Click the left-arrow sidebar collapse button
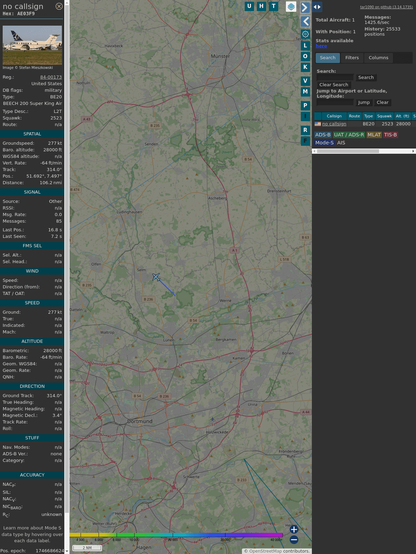This screenshot has width=416, height=554. tap(305, 21)
